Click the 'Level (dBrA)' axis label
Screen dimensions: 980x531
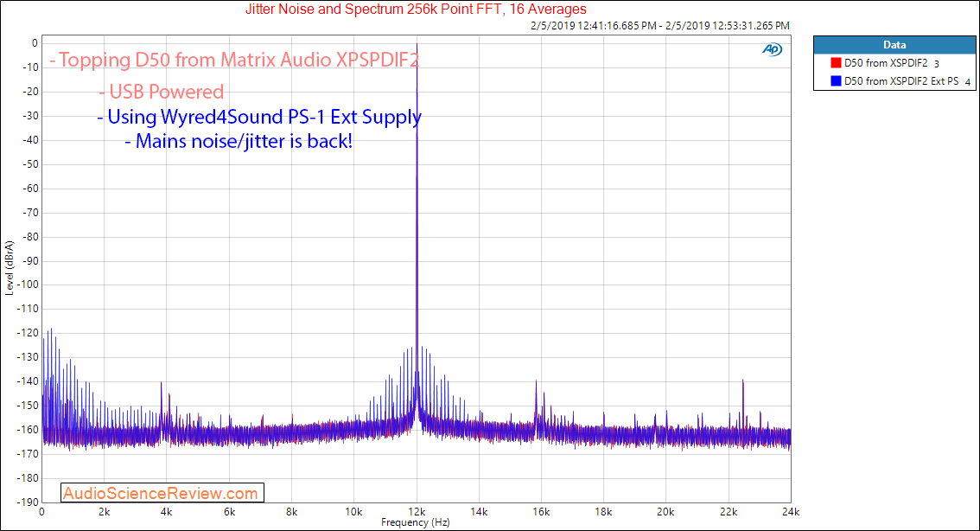click(9, 268)
